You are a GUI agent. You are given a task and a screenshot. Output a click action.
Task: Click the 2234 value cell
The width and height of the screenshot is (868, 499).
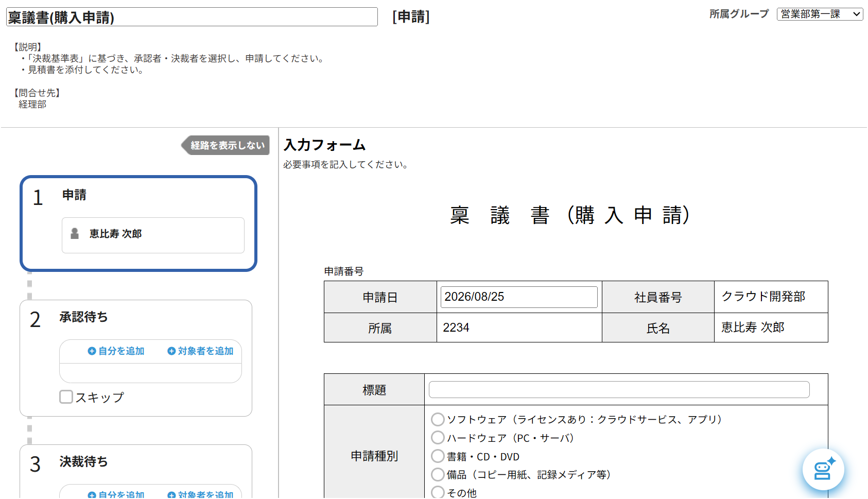tap(519, 328)
